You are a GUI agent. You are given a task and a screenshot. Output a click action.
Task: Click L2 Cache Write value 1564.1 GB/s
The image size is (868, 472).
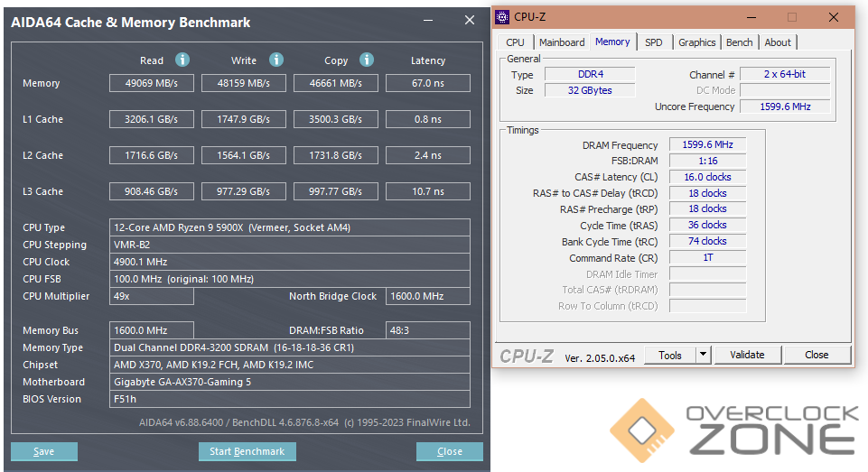pyautogui.click(x=244, y=155)
